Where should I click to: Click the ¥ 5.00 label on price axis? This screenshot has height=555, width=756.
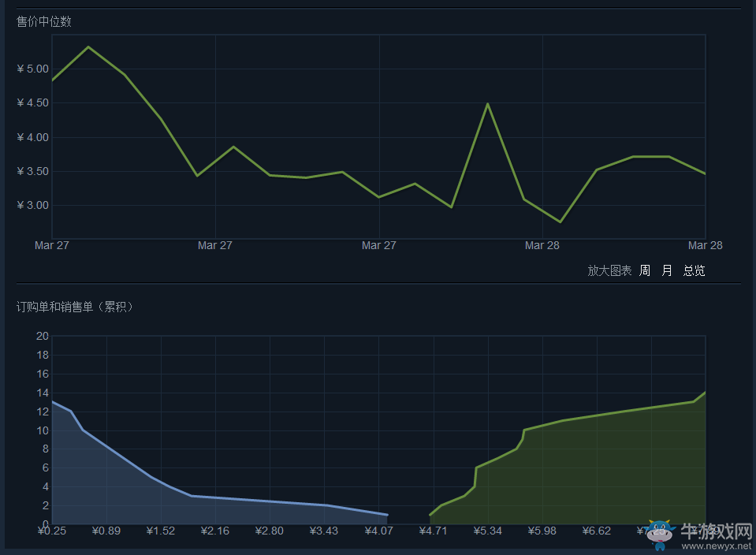pos(32,69)
